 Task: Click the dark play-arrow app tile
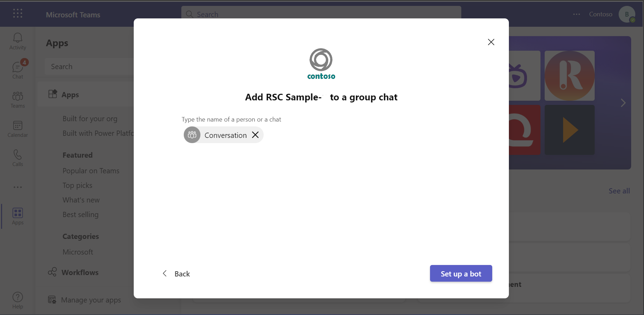pos(570,130)
